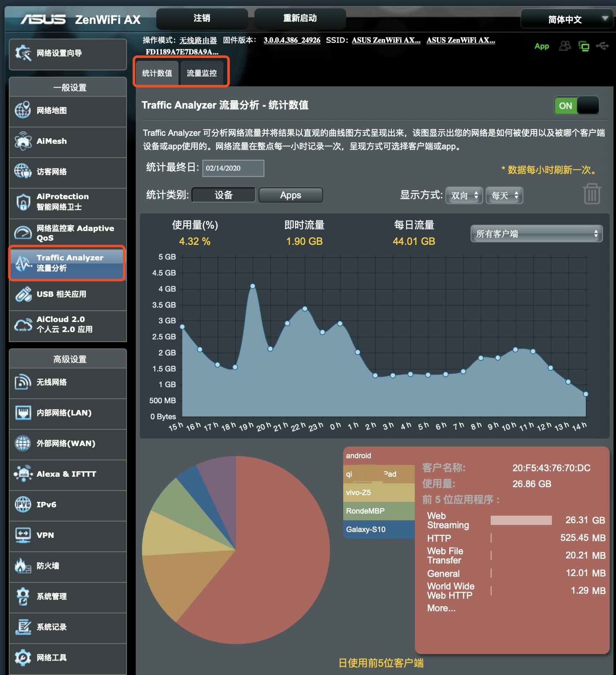
Task: Select the Apps statistics category button
Action: [x=291, y=195]
